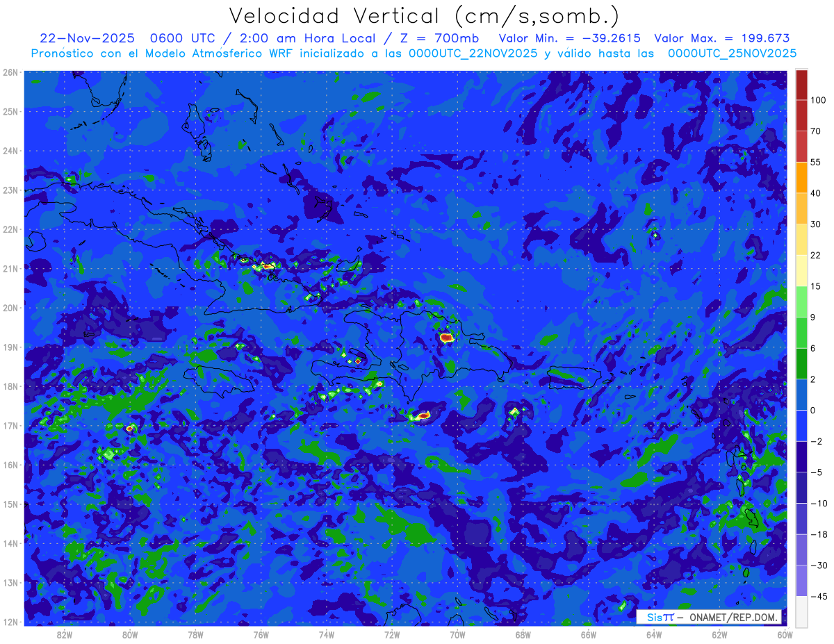Viewport: 834px width, 644px height.
Task: Click the '21N' latitude label
Action: (10, 268)
